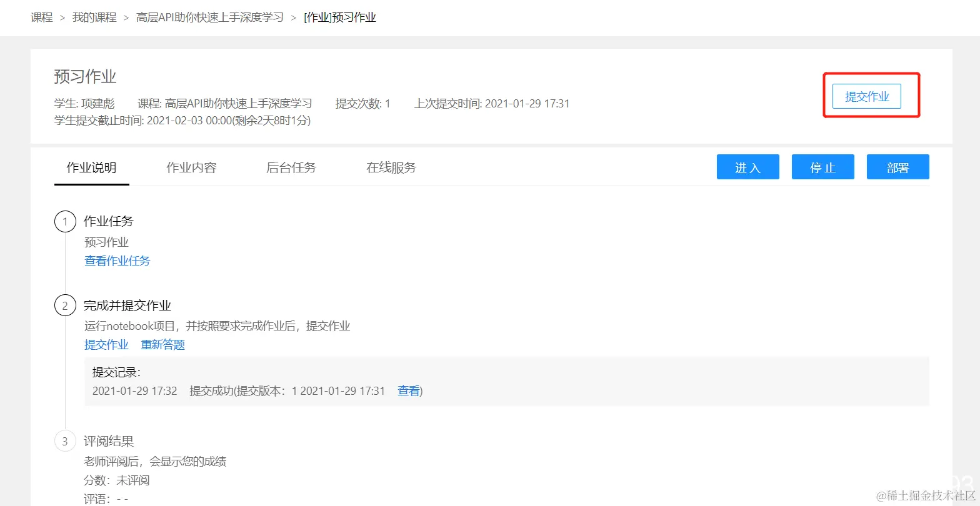Click the 老师评阅后，会显示您的成绩 text
This screenshot has height=506, width=980.
click(155, 462)
